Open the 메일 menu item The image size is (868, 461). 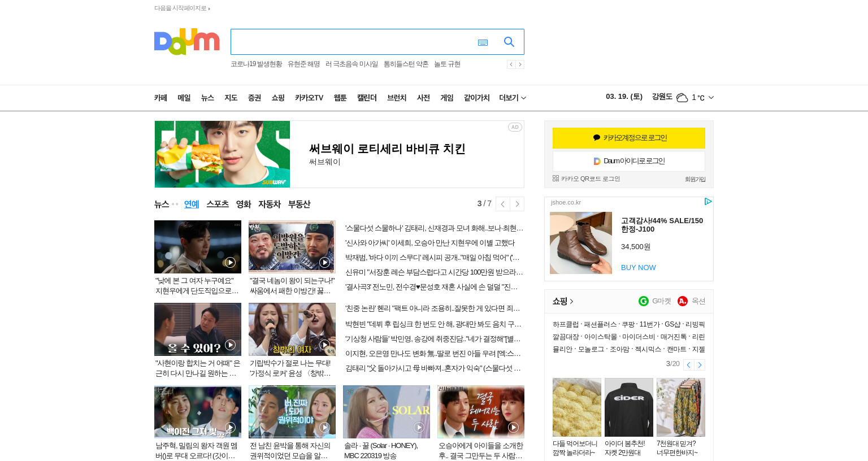184,98
